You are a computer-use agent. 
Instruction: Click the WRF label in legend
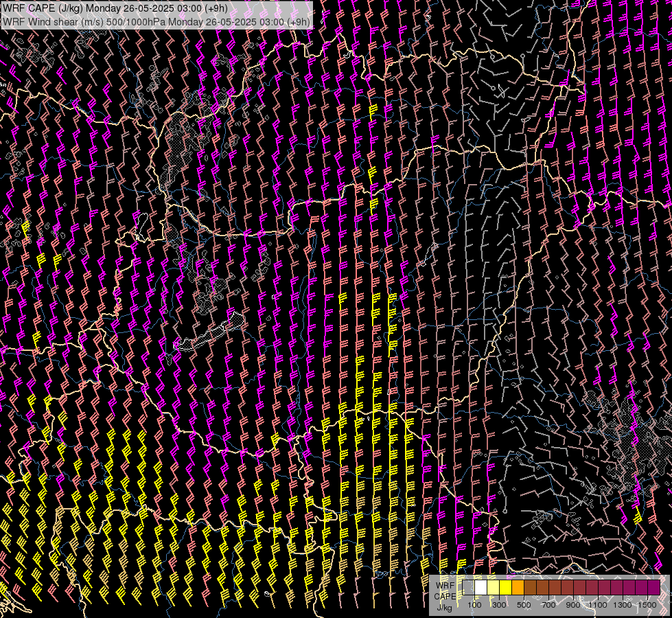[445, 586]
